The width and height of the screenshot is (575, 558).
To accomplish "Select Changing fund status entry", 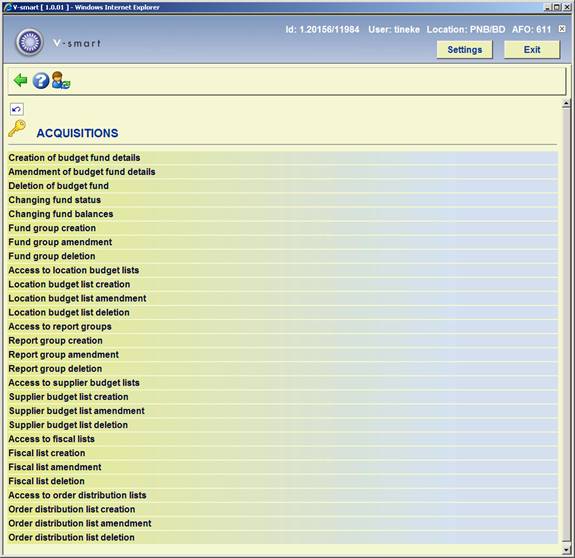I will tap(283, 200).
